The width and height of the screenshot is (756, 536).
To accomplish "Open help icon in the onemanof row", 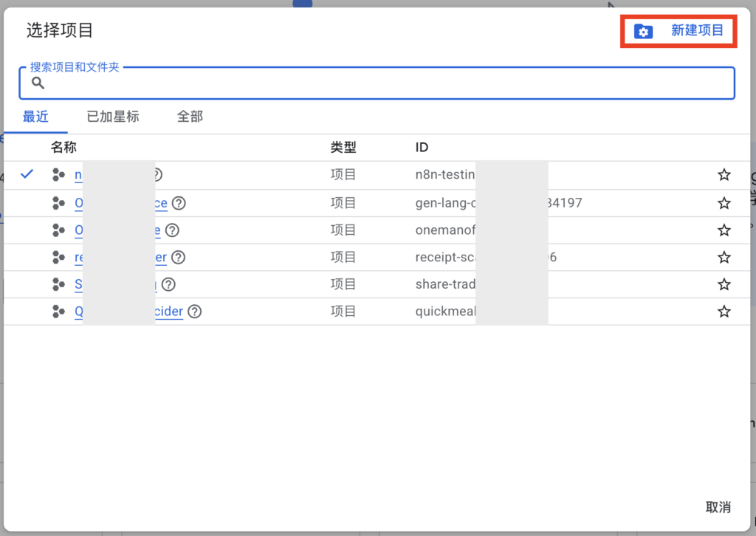I will [x=172, y=230].
